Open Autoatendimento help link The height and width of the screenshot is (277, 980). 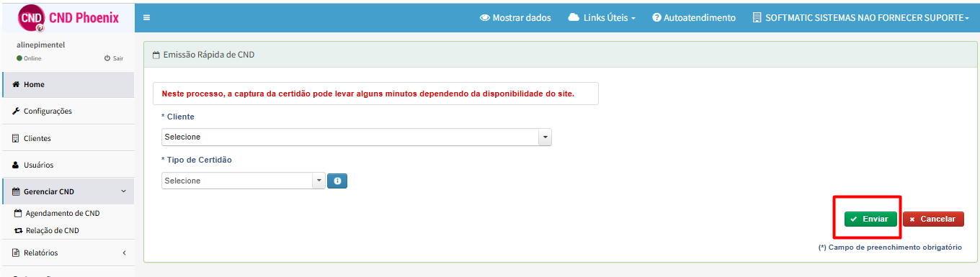[694, 18]
